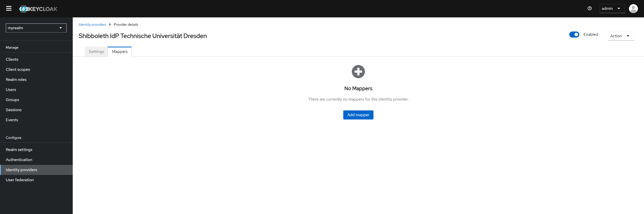This screenshot has height=214, width=644.
Task: Open the help question mark icon
Action: tap(589, 9)
